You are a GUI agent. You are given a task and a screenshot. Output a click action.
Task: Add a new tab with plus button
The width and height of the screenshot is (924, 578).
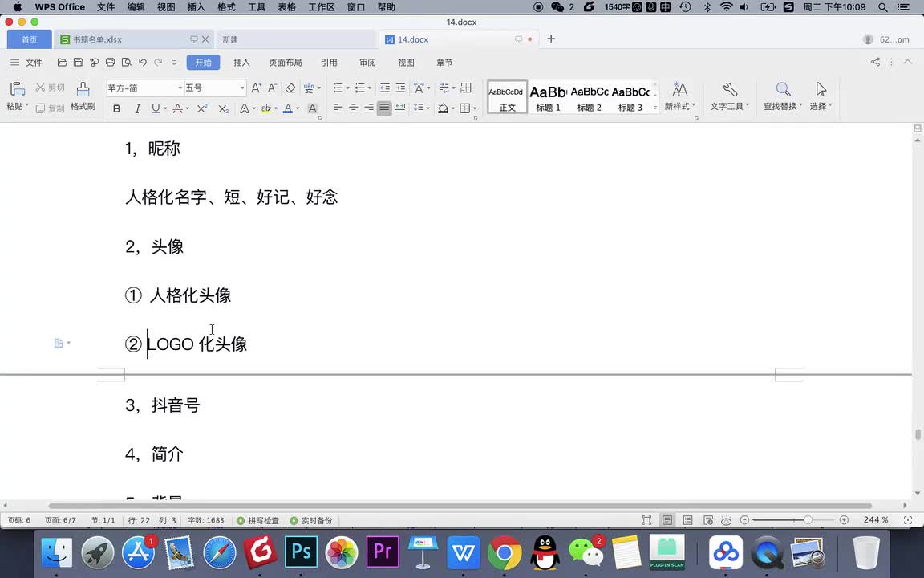[x=551, y=39]
